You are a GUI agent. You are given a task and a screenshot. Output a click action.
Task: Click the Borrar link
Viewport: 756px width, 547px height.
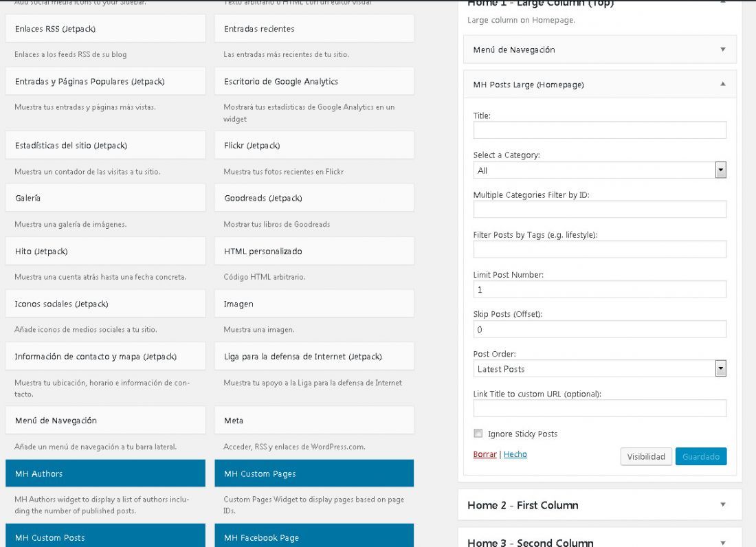point(485,454)
